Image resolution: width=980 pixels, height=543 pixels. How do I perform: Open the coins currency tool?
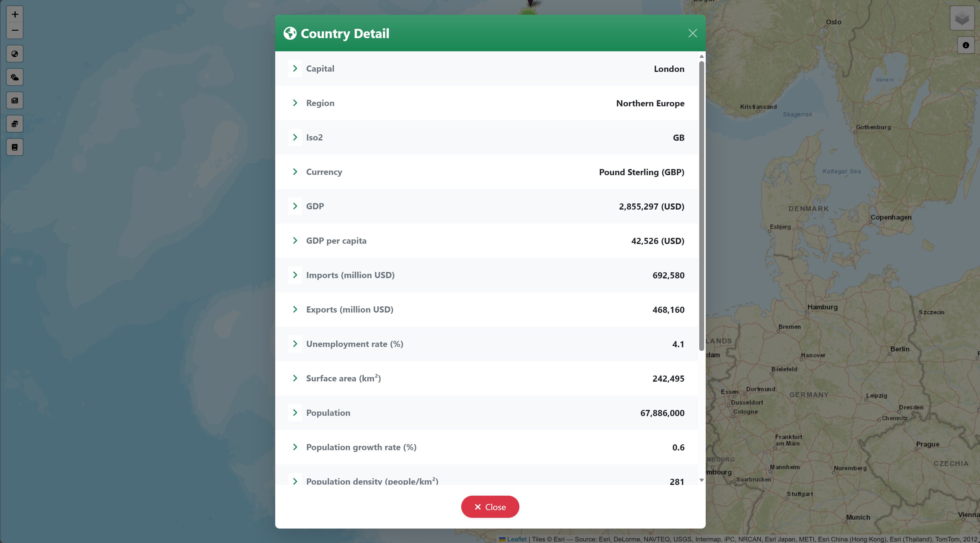15,124
